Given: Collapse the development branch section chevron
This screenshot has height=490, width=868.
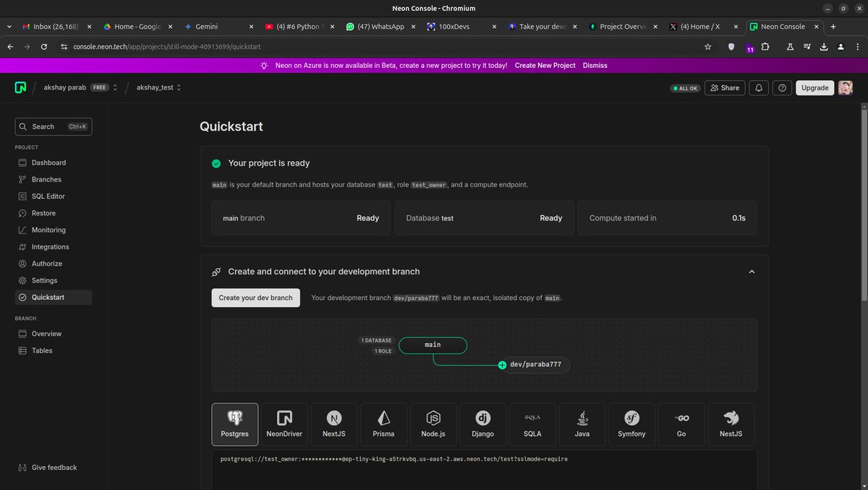Looking at the screenshot, I should (752, 272).
